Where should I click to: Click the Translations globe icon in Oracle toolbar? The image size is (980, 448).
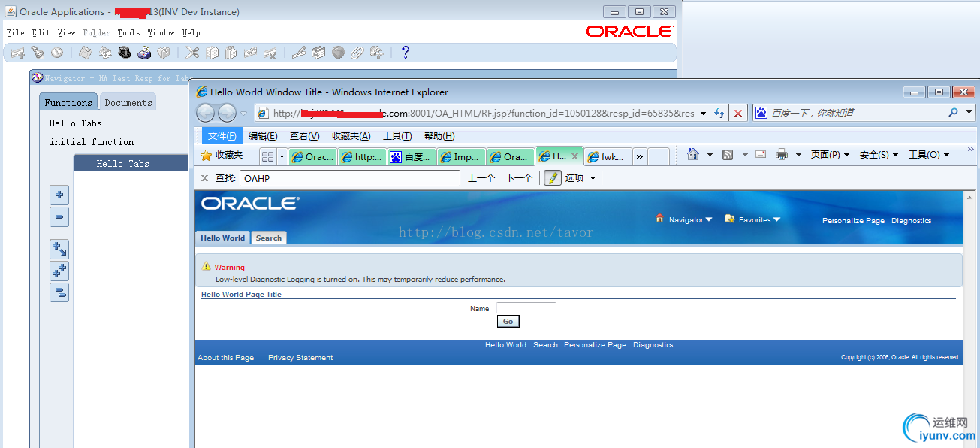click(338, 53)
